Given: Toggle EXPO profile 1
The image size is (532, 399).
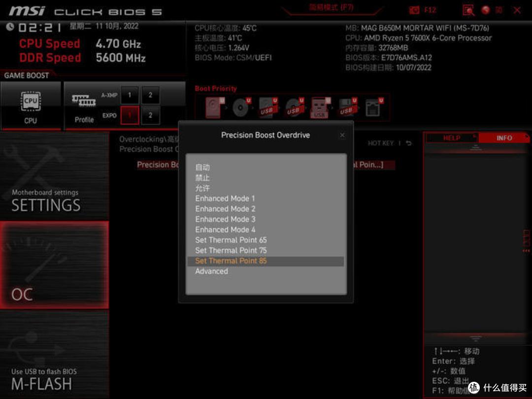Looking at the screenshot, I should pyautogui.click(x=129, y=115).
